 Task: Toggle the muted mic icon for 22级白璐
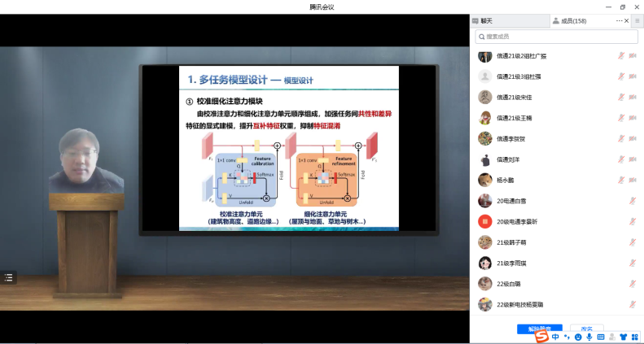coord(633,283)
